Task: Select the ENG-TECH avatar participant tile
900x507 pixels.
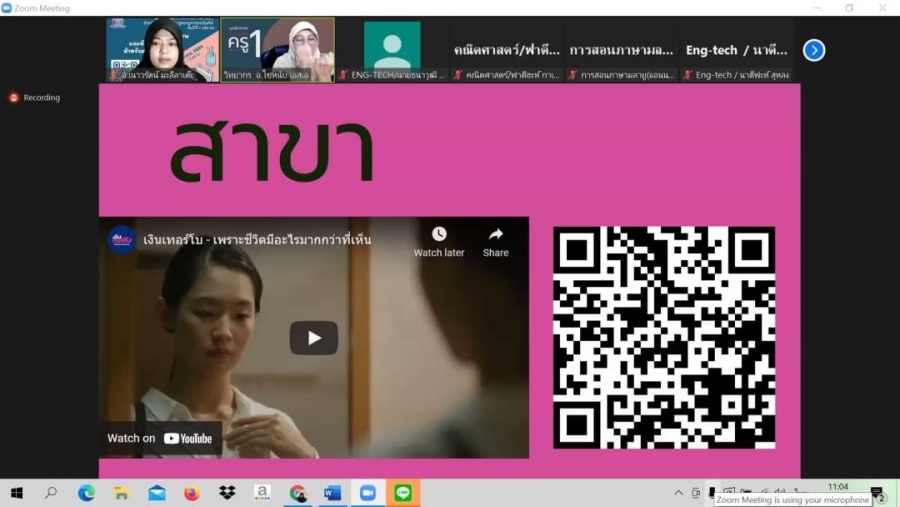Action: tap(392, 49)
